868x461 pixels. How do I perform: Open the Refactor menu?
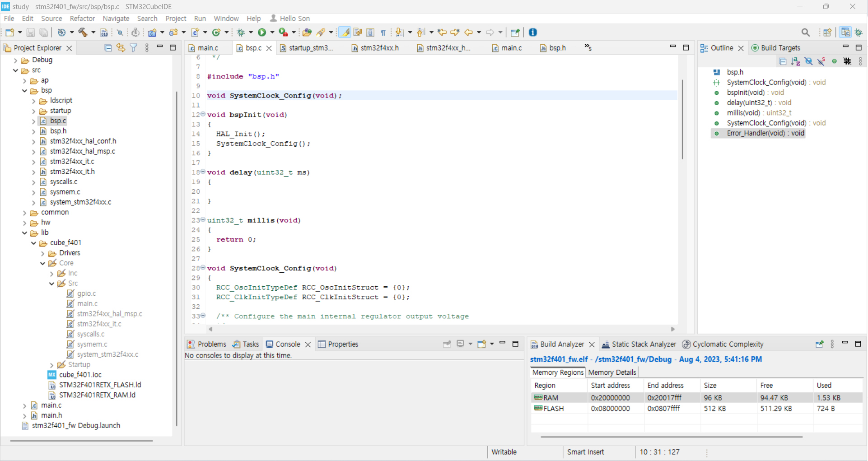pos(82,19)
